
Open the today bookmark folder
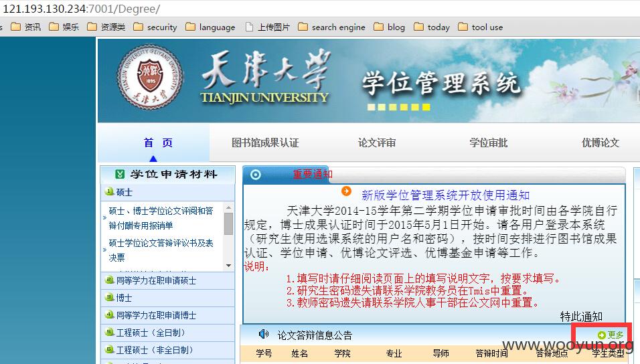coord(431,27)
